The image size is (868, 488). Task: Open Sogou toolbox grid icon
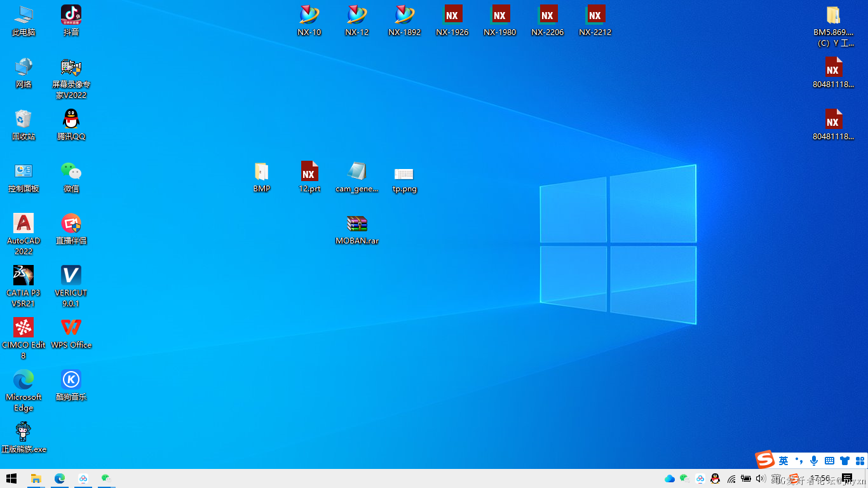(x=860, y=461)
